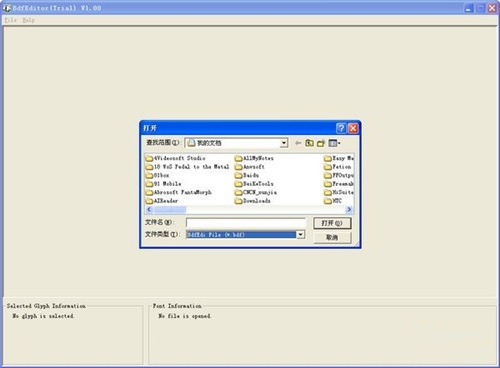Select the Downloads folder

click(253, 201)
